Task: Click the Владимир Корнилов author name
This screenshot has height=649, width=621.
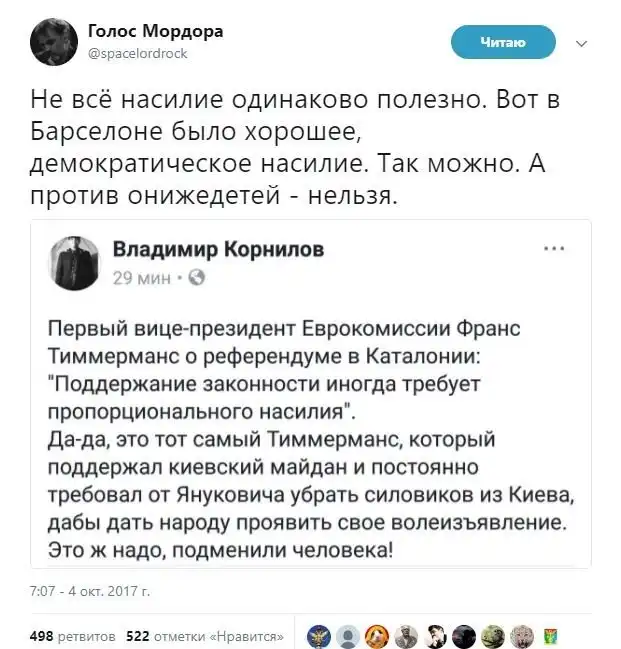Action: point(218,249)
